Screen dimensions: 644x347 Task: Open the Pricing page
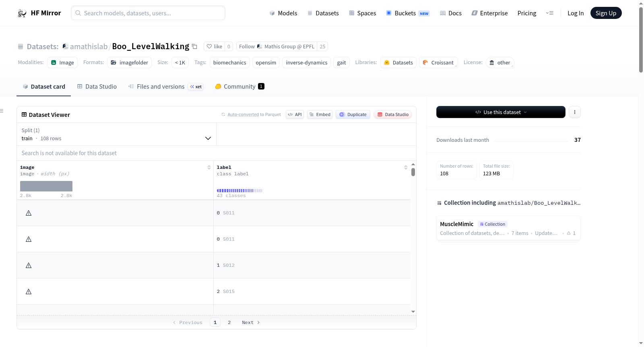(527, 13)
